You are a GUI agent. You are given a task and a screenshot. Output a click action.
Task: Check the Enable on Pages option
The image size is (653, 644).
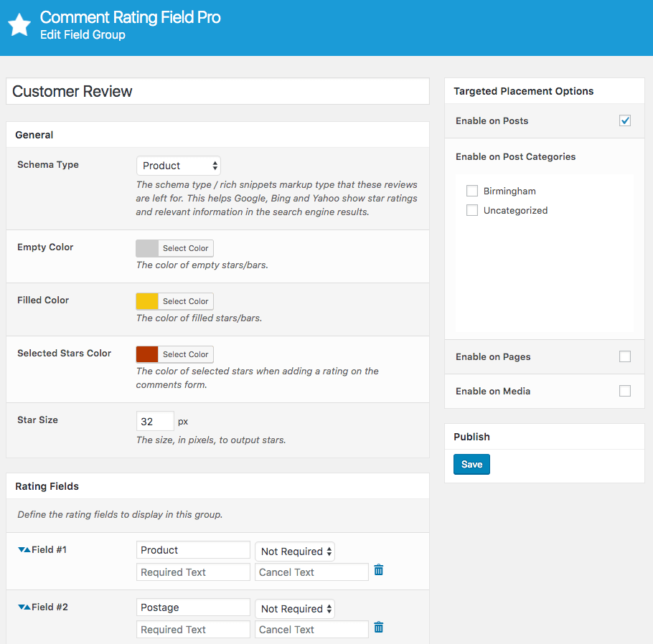(x=624, y=356)
